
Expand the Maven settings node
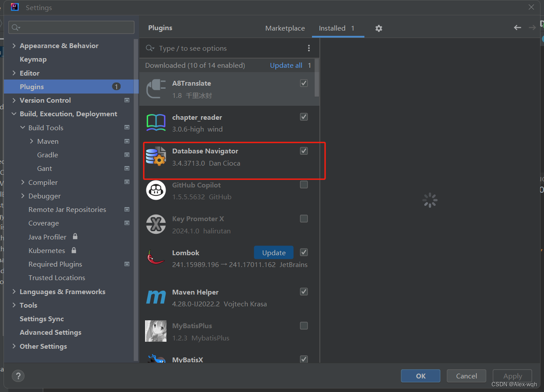31,141
